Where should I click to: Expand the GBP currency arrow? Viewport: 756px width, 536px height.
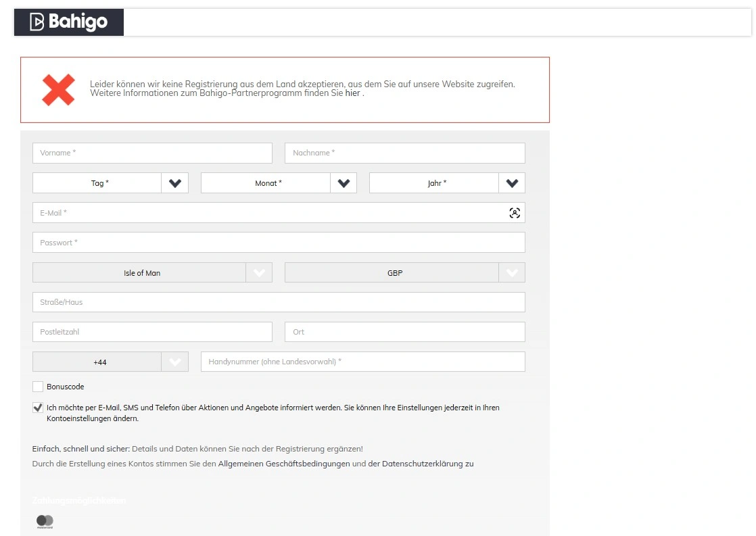coord(512,273)
